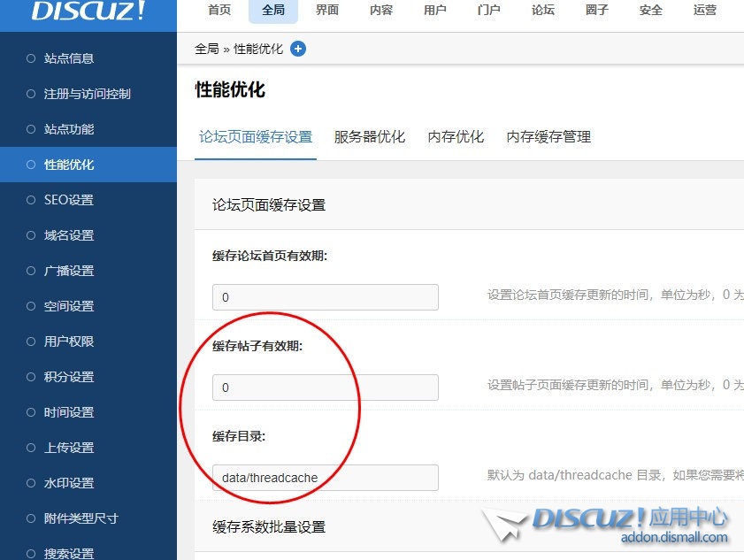Open 水印设置 sidebar entry

pos(69,483)
